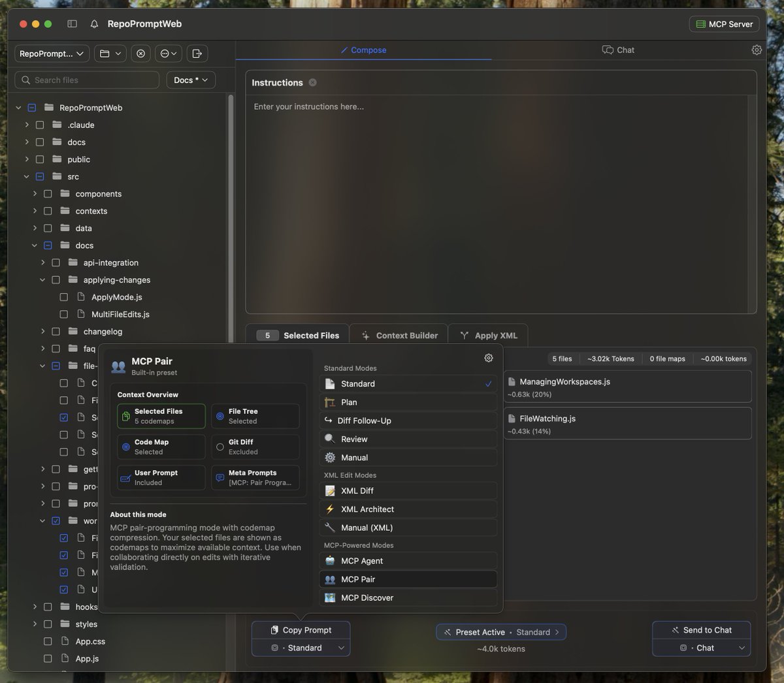The image size is (784, 683).
Task: Select the XML Diff mode
Action: coord(408,490)
